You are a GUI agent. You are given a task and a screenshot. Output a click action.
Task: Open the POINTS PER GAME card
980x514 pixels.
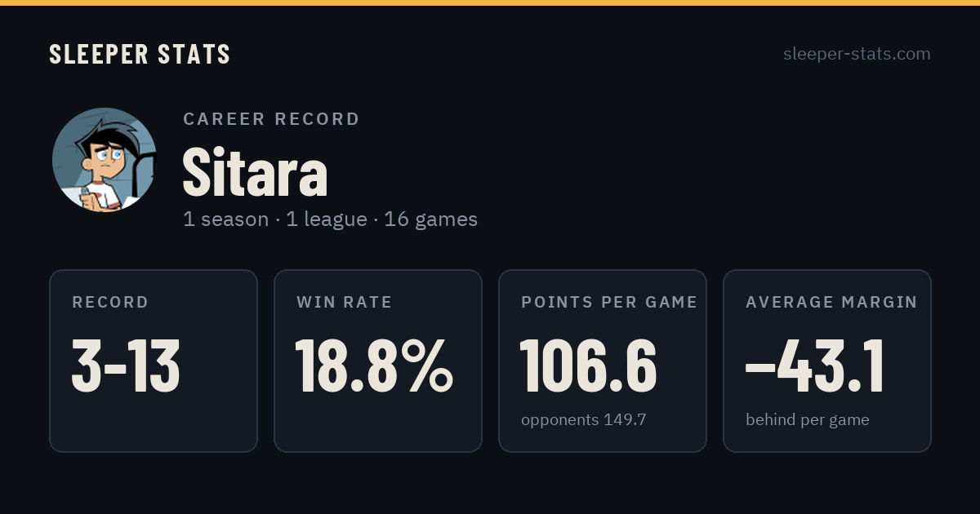pyautogui.click(x=603, y=361)
